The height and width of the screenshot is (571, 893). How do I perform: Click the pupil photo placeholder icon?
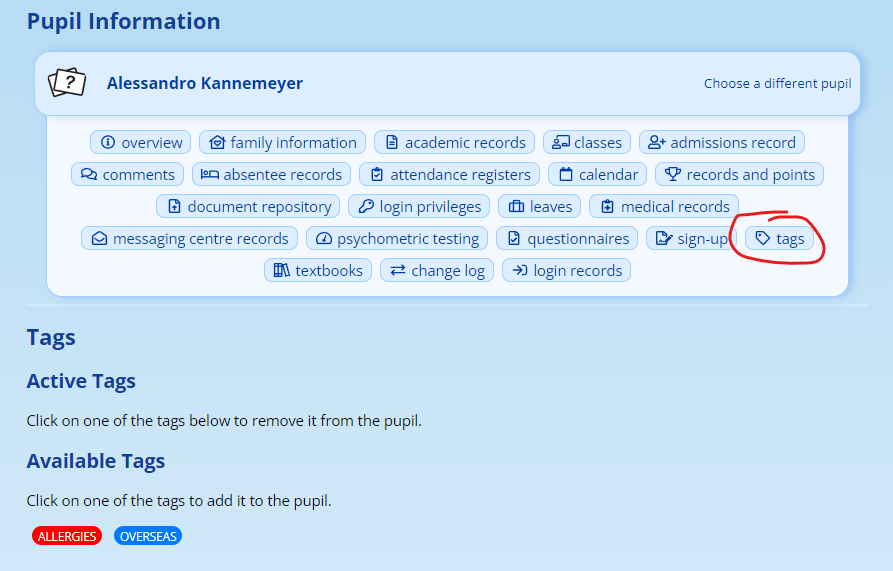tap(68, 83)
